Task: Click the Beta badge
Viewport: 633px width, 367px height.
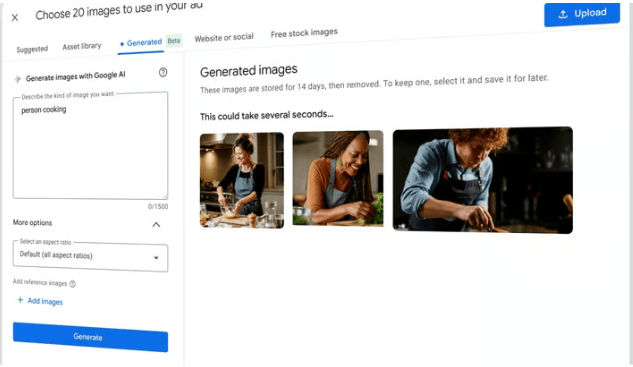Action: pos(174,41)
